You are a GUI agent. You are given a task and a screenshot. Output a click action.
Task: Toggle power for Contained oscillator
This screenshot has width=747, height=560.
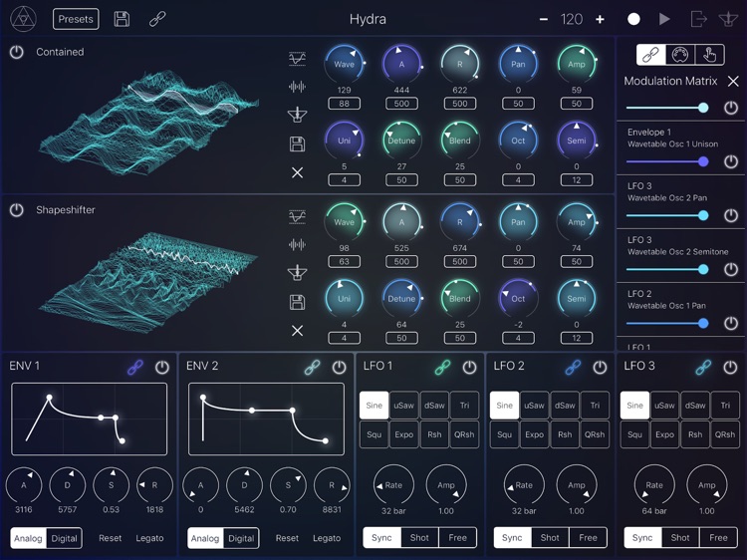coord(17,52)
